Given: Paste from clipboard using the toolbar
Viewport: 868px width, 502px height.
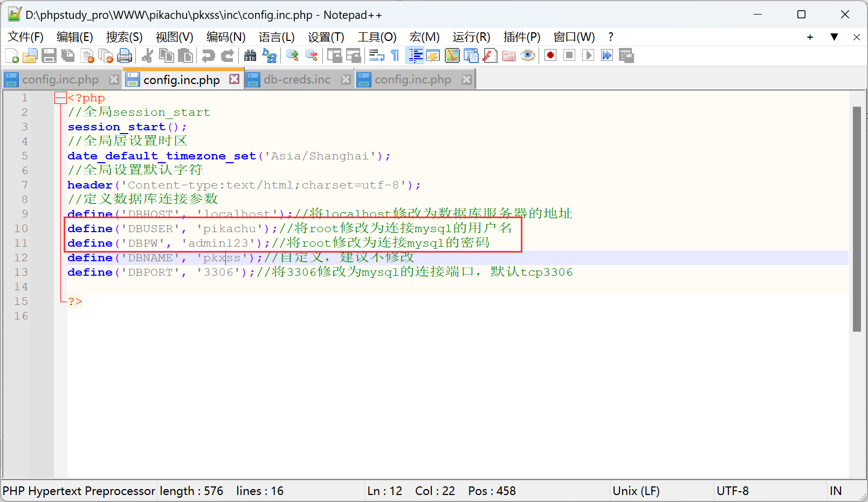Looking at the screenshot, I should [x=185, y=55].
